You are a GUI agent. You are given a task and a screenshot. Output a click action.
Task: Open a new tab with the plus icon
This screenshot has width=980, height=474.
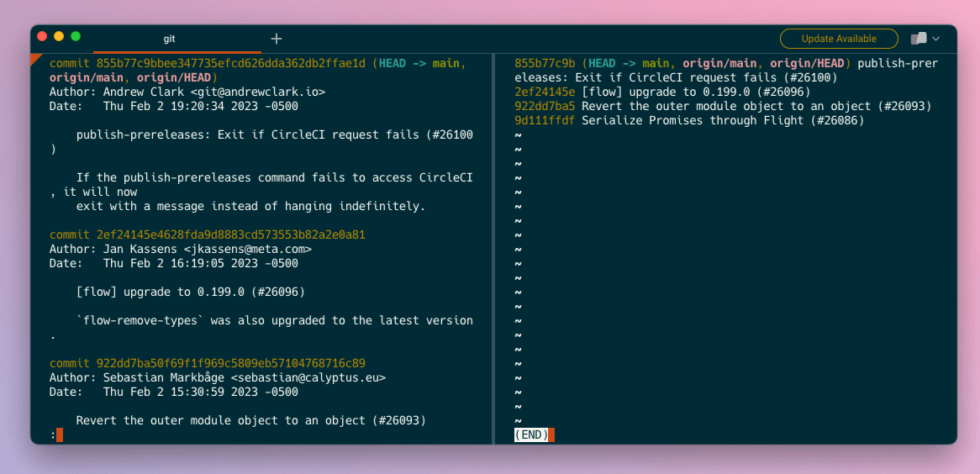click(277, 39)
